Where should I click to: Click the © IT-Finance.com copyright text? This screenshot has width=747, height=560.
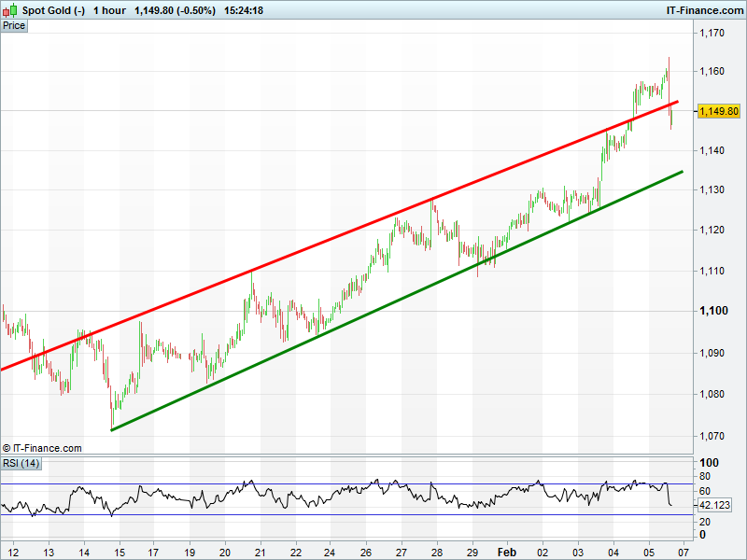tap(42, 448)
